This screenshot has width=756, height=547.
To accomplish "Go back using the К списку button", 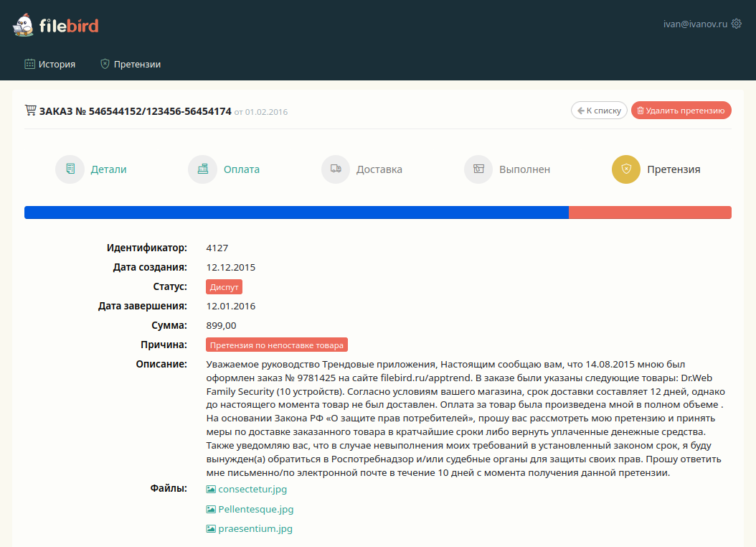I will click(599, 111).
